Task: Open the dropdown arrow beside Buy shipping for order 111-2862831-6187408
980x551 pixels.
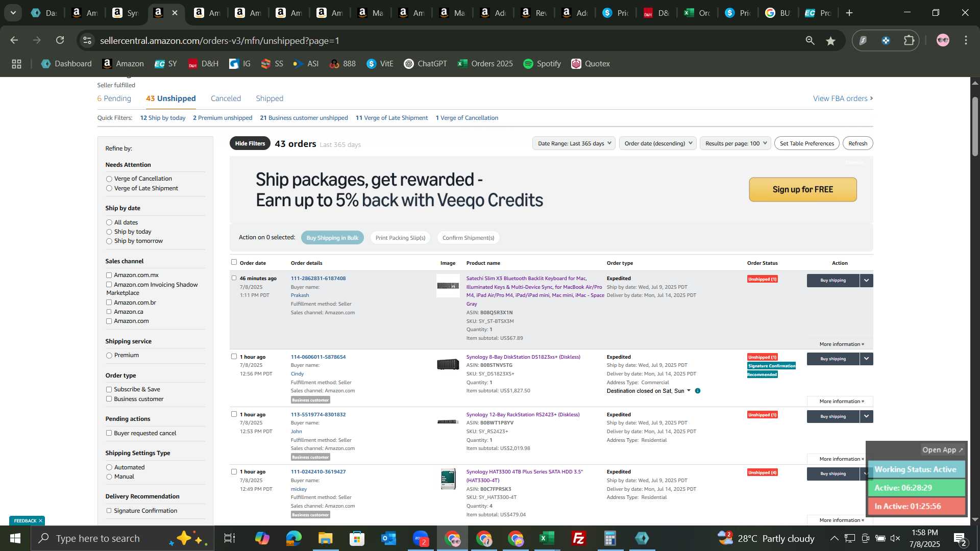Action: [866, 281]
